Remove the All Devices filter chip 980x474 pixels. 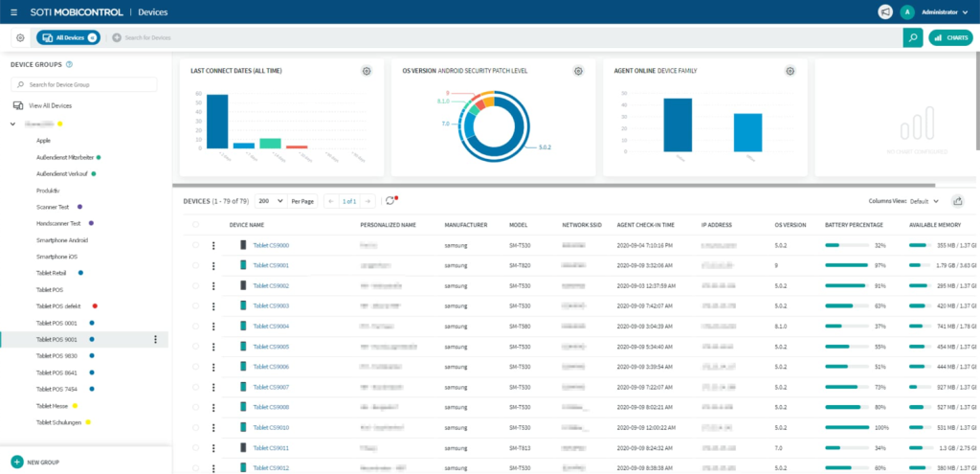92,37
